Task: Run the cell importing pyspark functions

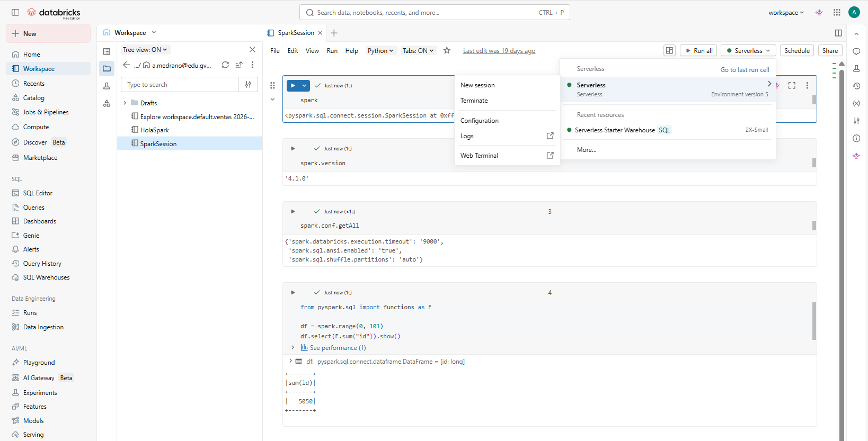Action: point(293,292)
